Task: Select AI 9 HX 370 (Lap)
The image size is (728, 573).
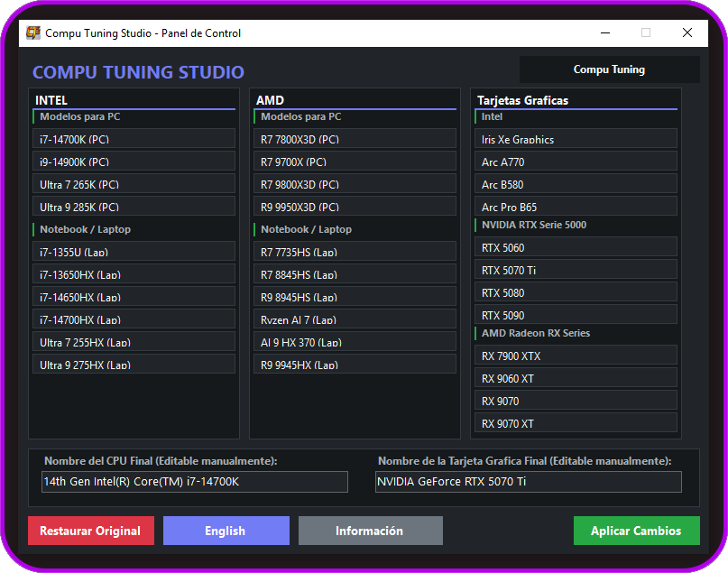Action: point(355,341)
